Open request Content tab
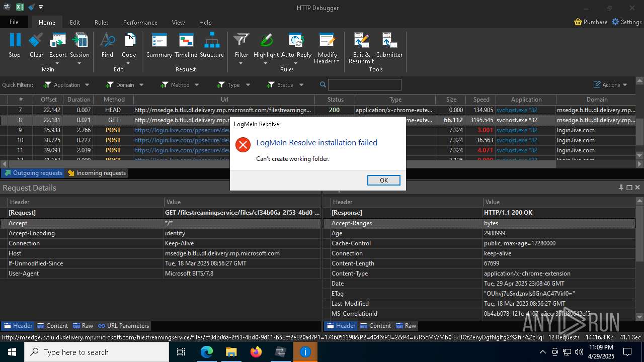The image size is (644, 362). click(x=53, y=326)
